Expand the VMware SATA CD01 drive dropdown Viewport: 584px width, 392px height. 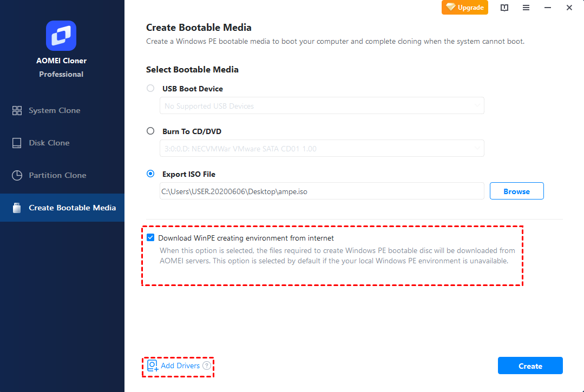322,148
